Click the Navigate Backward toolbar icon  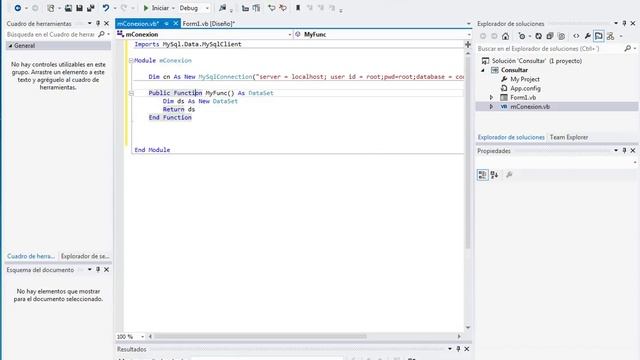click(18, 8)
